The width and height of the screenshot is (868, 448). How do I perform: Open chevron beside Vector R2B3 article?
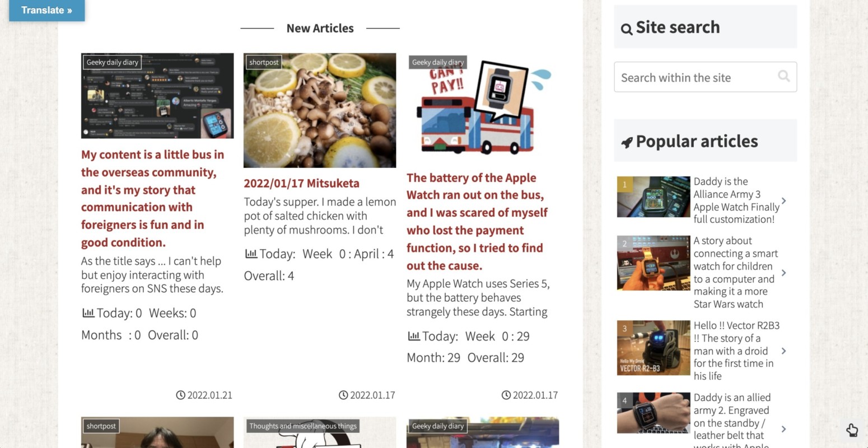(x=783, y=351)
